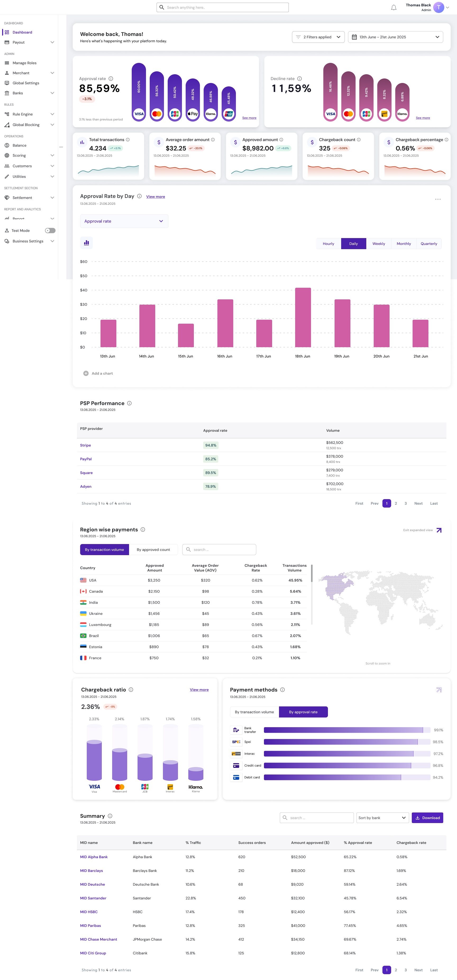Viewport: 457px width, 980px height.
Task: Click the Approval rate info icon
Action: [x=111, y=79]
